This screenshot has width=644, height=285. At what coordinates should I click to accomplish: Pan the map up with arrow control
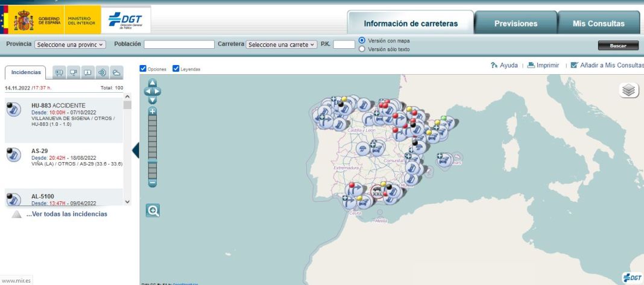tap(153, 83)
